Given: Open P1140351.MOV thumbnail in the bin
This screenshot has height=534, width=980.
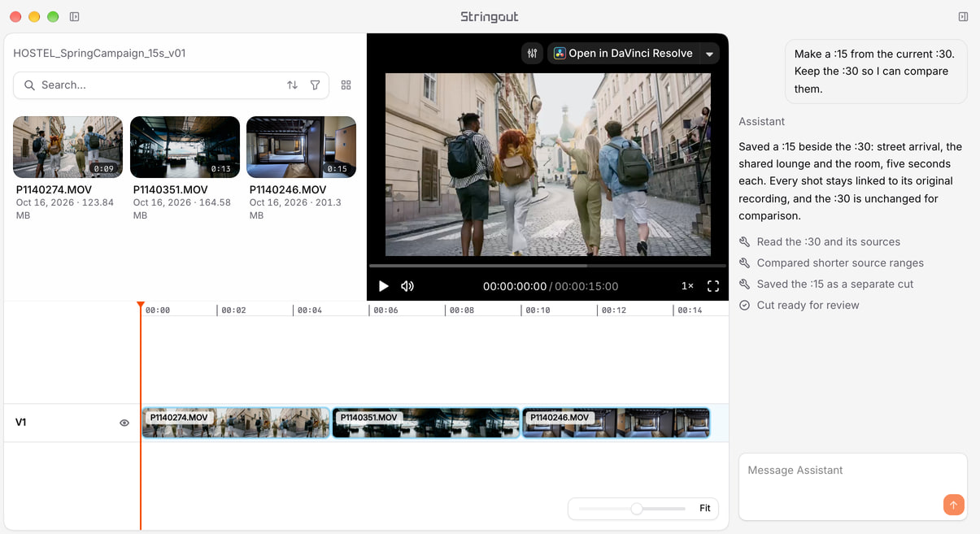Looking at the screenshot, I should click(x=185, y=147).
